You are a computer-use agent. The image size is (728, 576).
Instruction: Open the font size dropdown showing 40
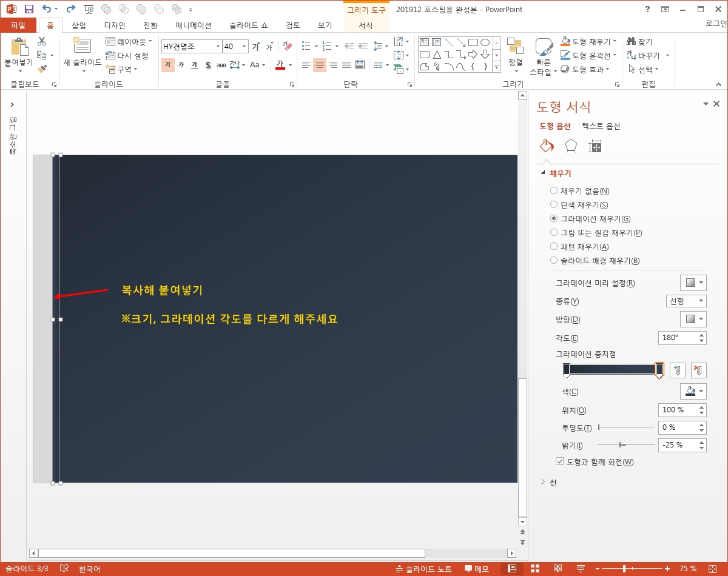(244, 47)
